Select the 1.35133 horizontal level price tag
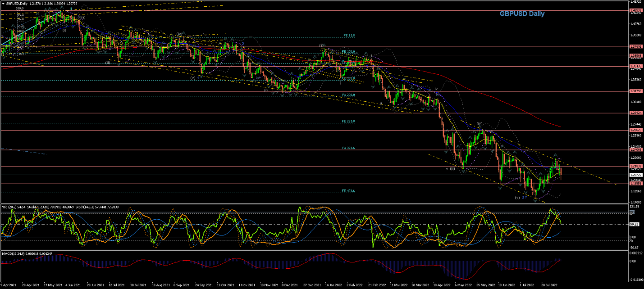The width and height of the screenshot is (644, 289). click(x=636, y=66)
